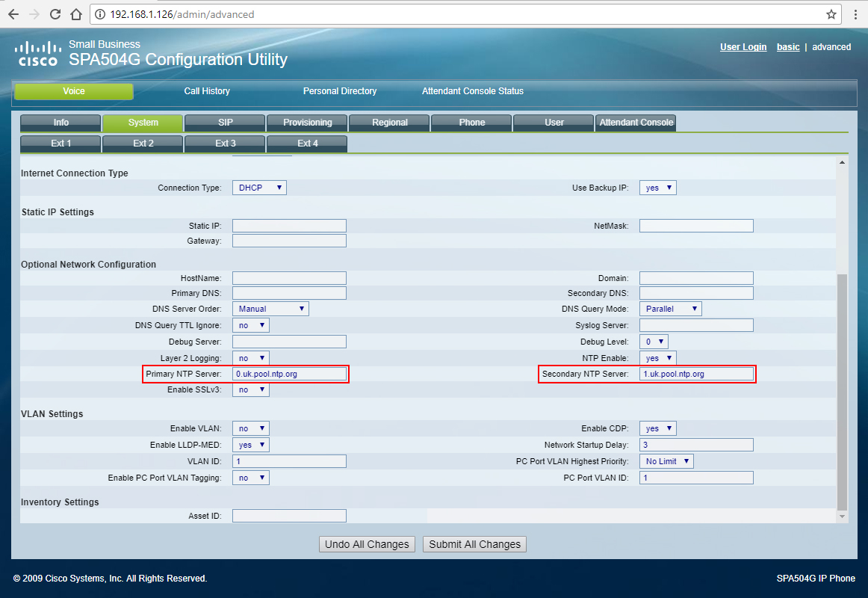Switch to basic view link
Image resolution: width=868 pixels, height=598 pixels.
[788, 47]
